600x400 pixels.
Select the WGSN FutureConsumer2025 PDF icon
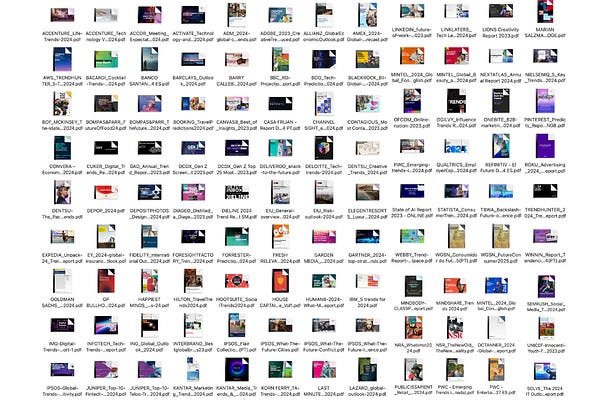(501, 236)
